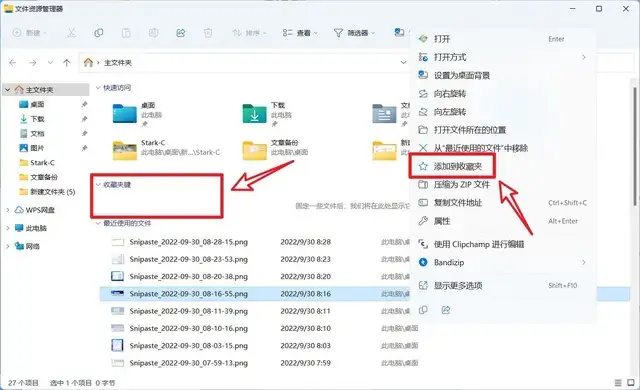Open the Bandizip submenu
640x390 pixels.
(502, 262)
